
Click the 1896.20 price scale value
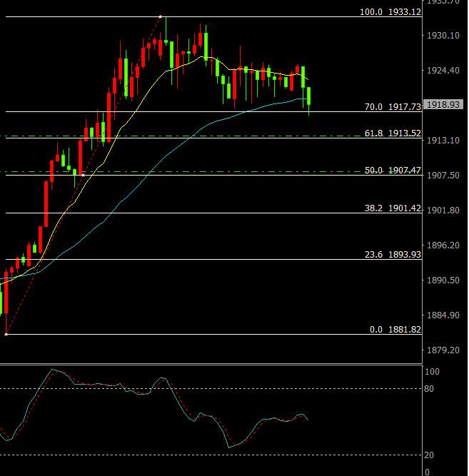[443, 245]
